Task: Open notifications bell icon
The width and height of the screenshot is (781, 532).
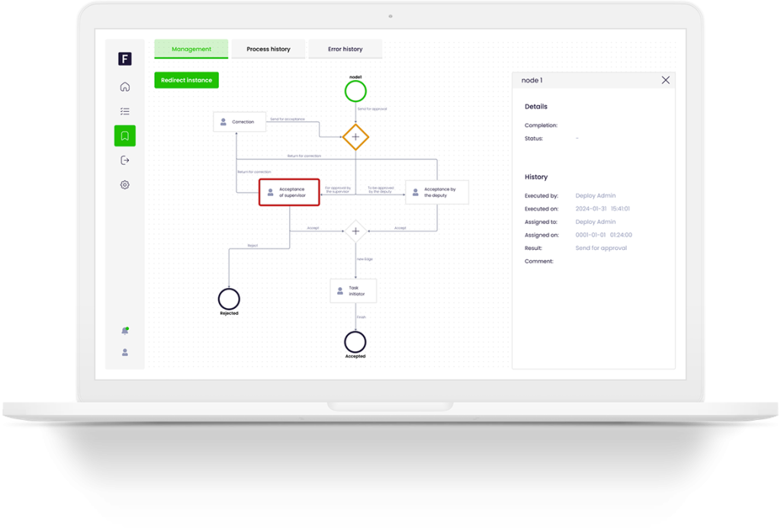Action: click(125, 331)
